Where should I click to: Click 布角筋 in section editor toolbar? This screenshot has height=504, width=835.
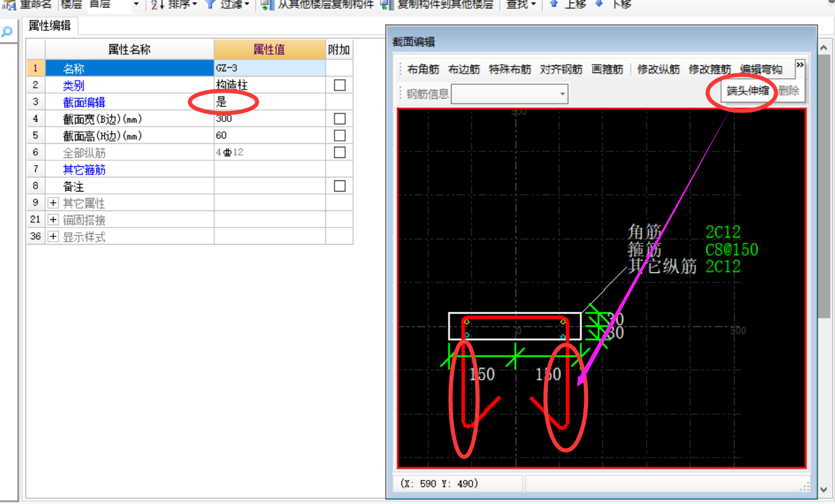click(423, 70)
